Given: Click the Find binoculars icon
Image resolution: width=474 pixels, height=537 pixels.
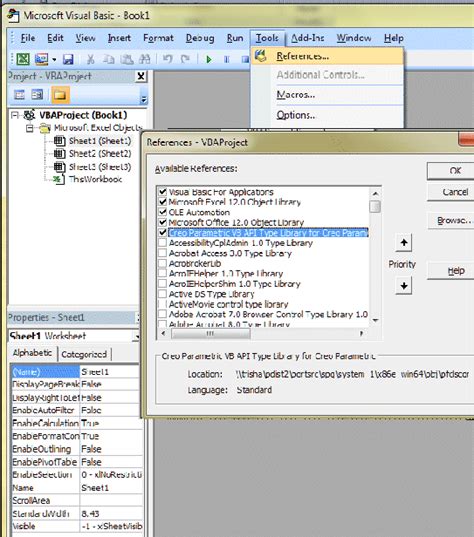Looking at the screenshot, I should [x=145, y=59].
